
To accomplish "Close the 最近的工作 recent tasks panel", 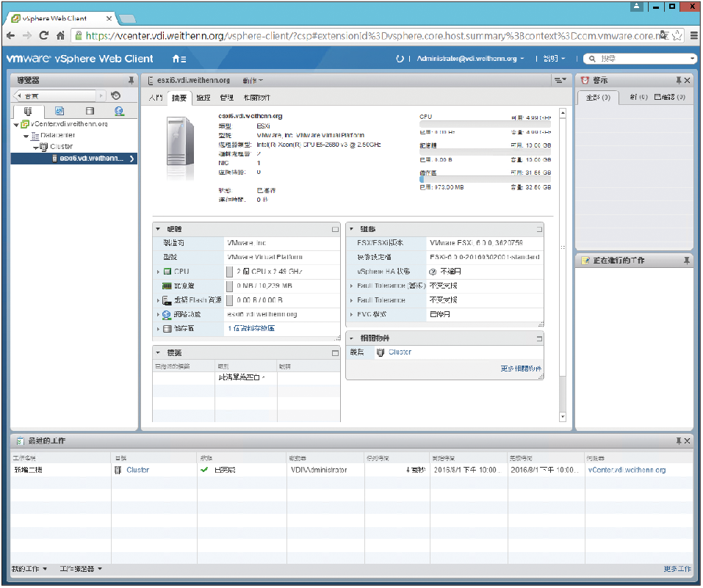I will 688,441.
